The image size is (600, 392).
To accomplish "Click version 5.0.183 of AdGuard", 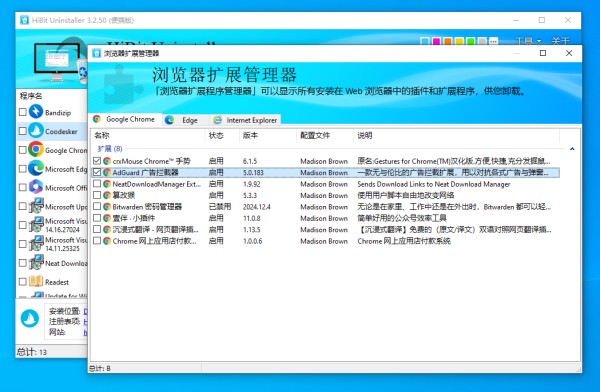I will pos(253,173).
